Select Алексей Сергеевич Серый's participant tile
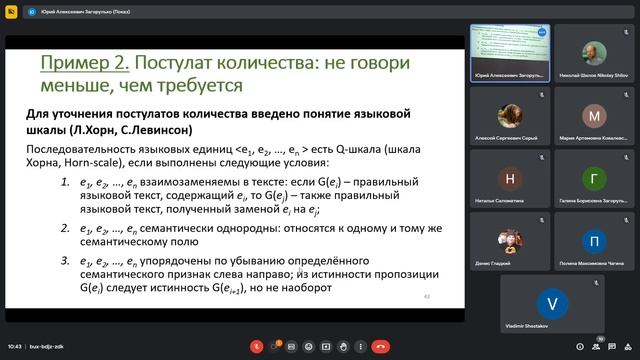This screenshot has height=360, width=640. 510,116
